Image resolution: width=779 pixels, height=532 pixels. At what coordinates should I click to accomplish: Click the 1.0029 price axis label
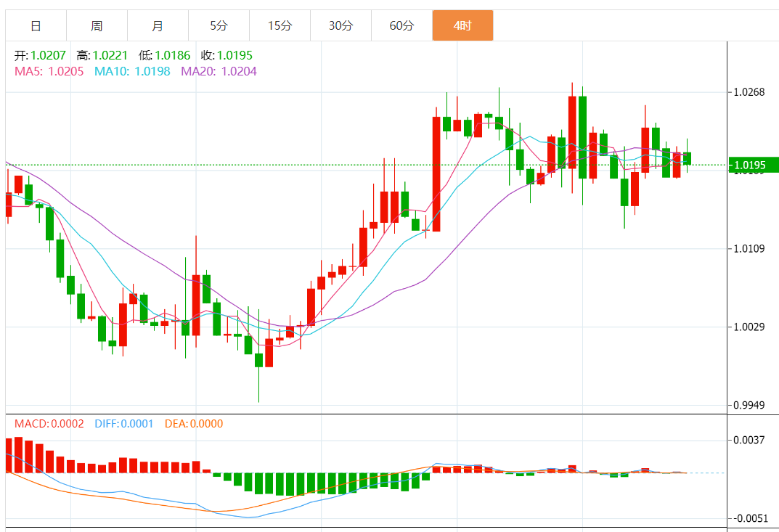point(749,327)
